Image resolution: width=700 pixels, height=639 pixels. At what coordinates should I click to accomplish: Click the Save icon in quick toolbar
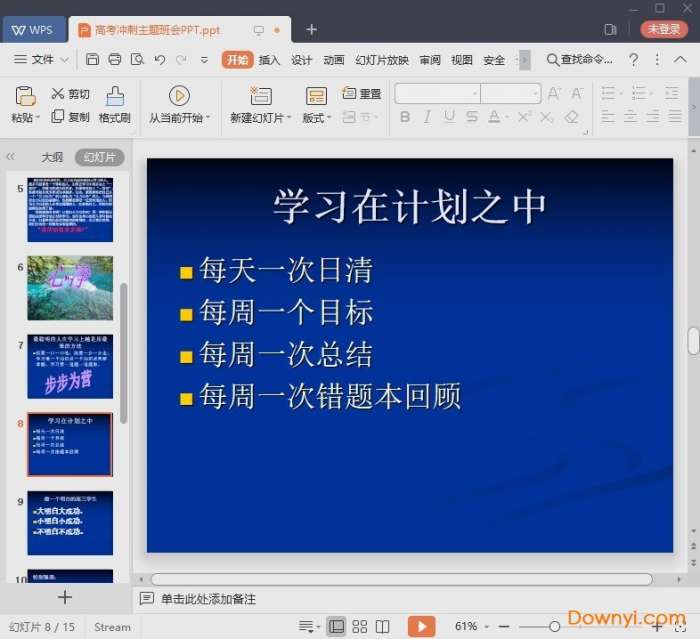pos(92,60)
